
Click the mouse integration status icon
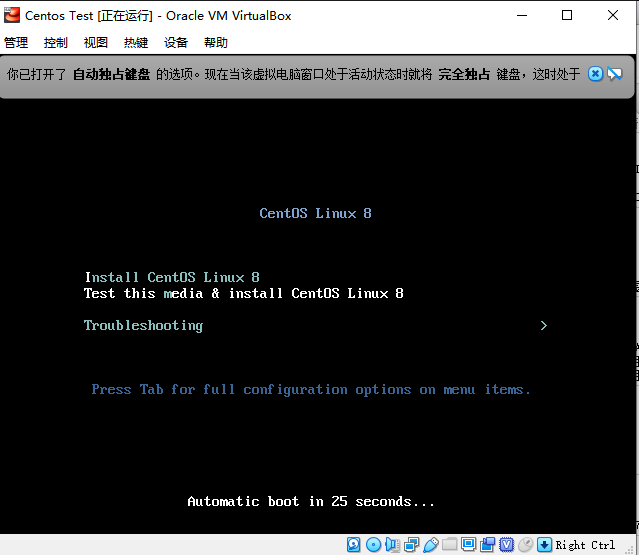coord(526,544)
